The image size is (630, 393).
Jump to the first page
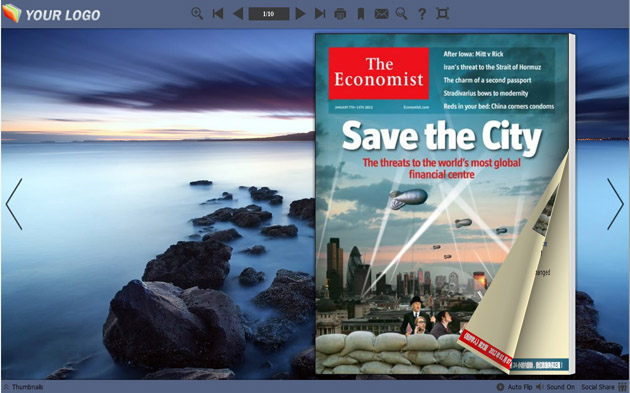pos(218,14)
